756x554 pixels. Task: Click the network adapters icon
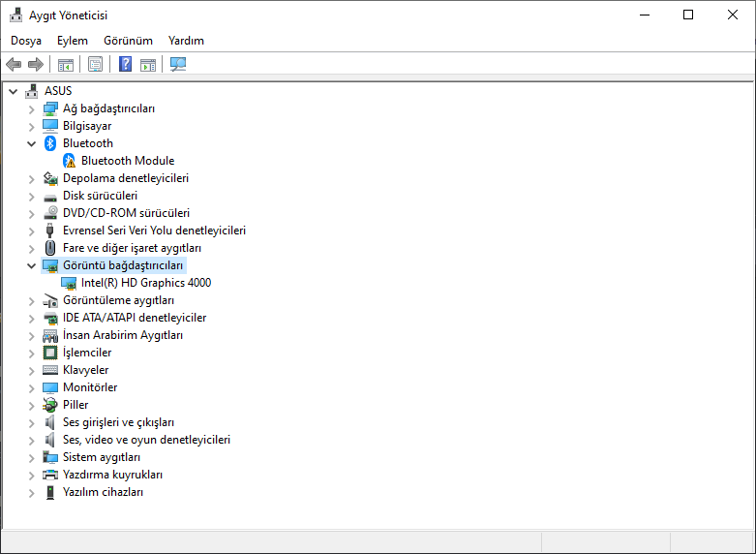click(x=50, y=108)
